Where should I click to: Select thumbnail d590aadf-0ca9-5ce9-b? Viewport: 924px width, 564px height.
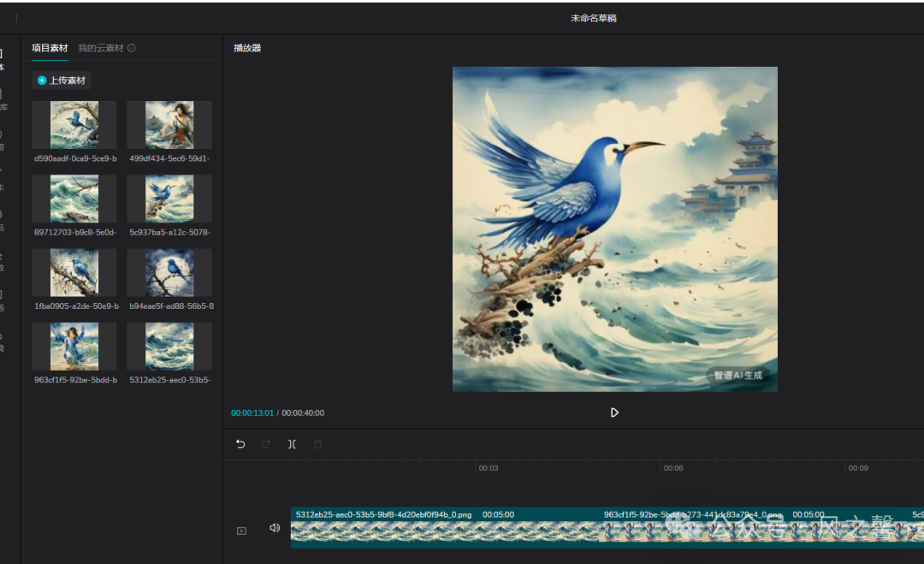click(x=74, y=125)
